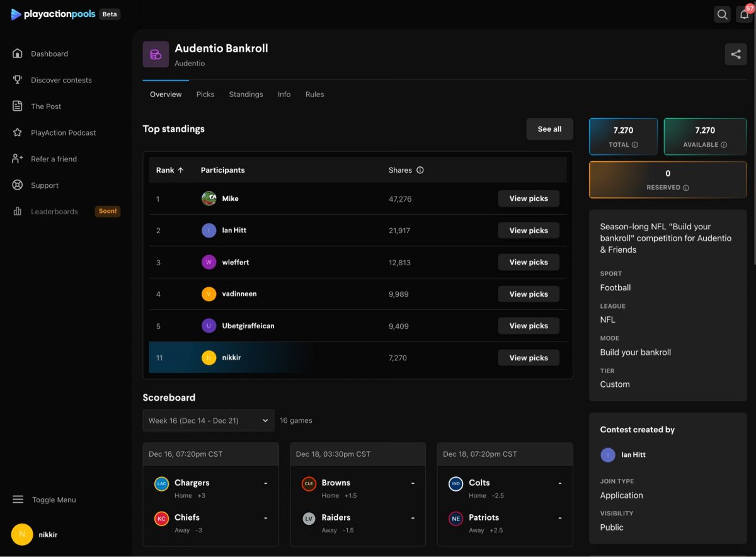The image size is (756, 557).
Task: Click the Patriots NE team logo
Action: coord(455,519)
